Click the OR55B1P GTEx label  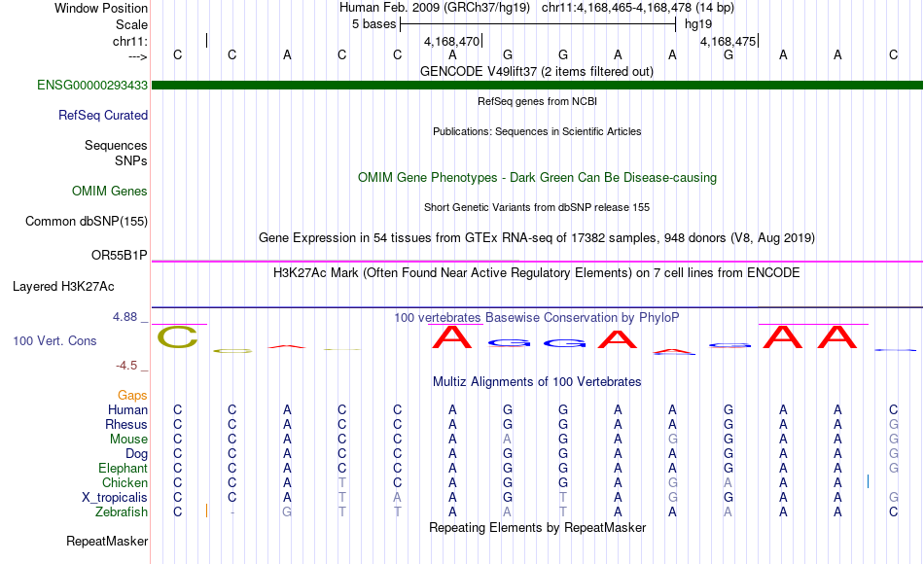pyautogui.click(x=119, y=255)
